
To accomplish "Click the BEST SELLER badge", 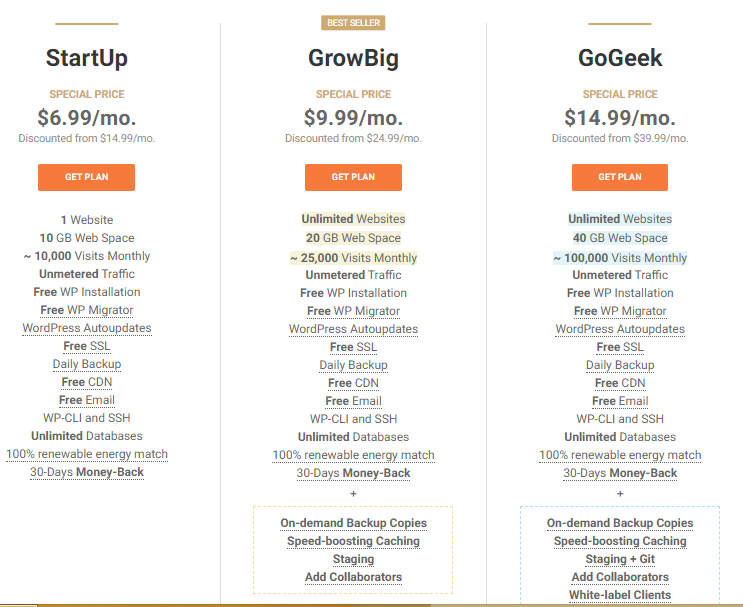I will (x=353, y=23).
